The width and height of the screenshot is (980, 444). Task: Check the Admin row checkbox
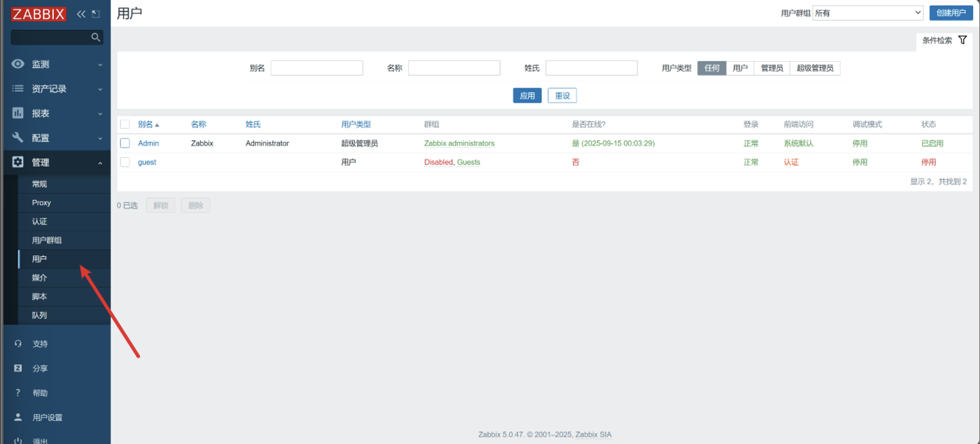tap(125, 143)
